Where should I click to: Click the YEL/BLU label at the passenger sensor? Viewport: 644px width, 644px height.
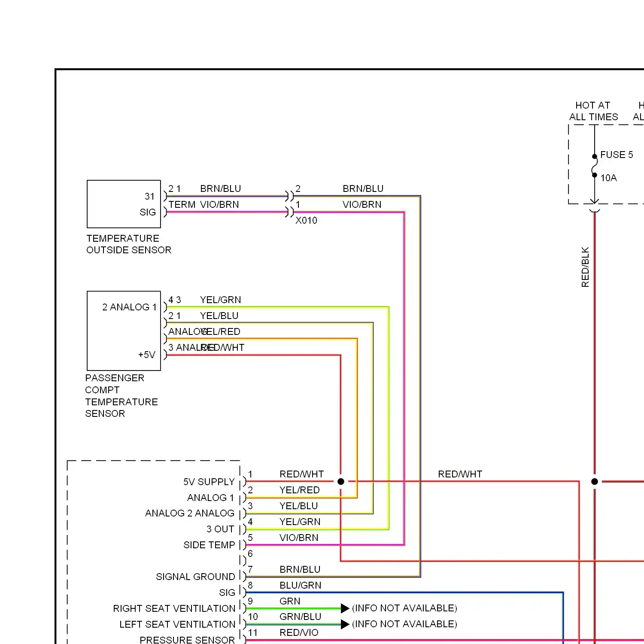pos(219,316)
